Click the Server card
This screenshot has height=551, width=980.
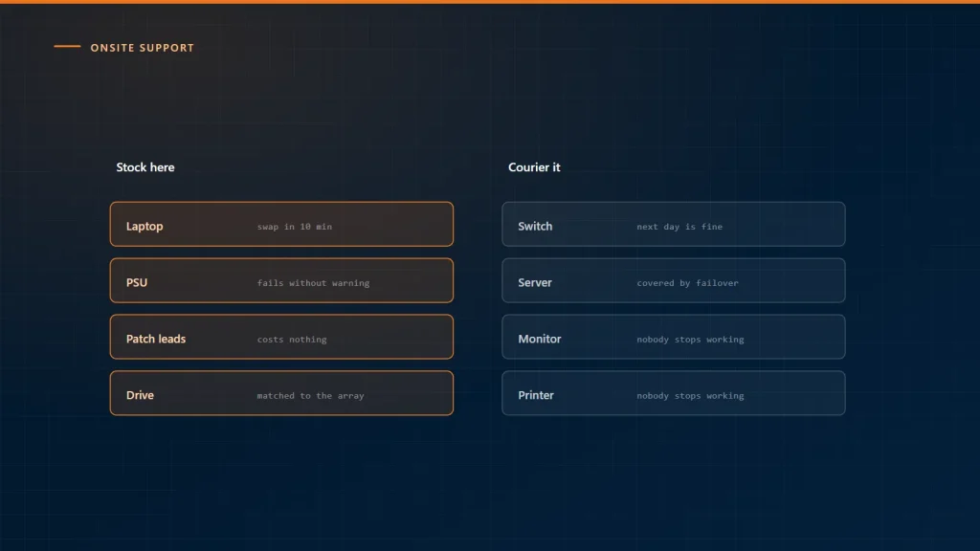coord(673,280)
